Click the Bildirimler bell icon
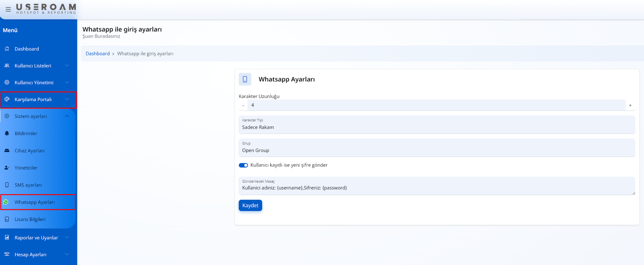Screen dimensions: 644x265 7,134
